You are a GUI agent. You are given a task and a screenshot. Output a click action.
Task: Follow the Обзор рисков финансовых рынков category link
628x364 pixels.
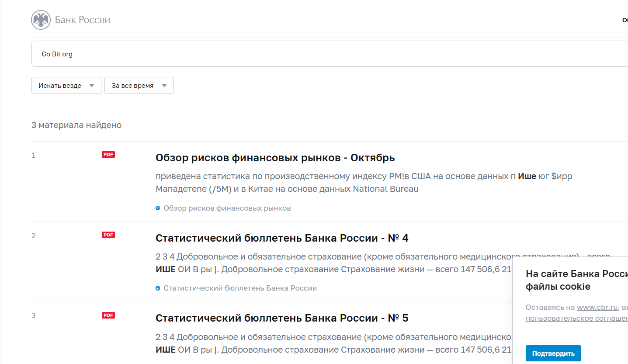click(x=227, y=208)
